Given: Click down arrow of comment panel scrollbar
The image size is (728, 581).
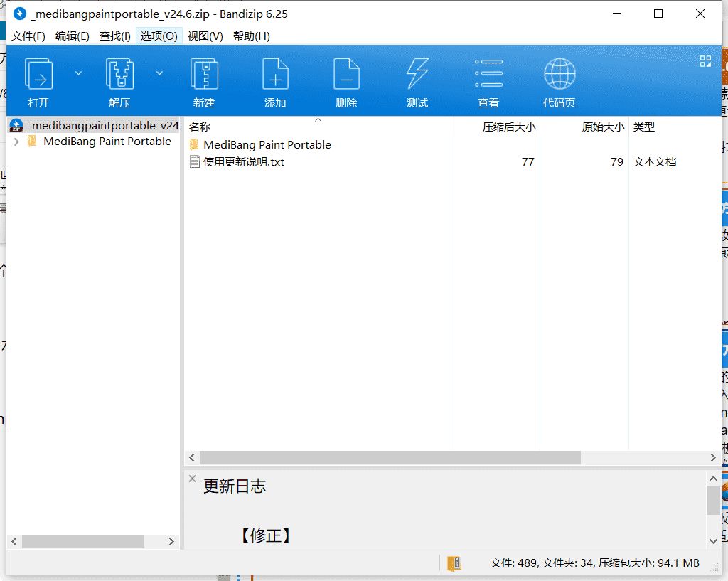Looking at the screenshot, I should [x=713, y=541].
